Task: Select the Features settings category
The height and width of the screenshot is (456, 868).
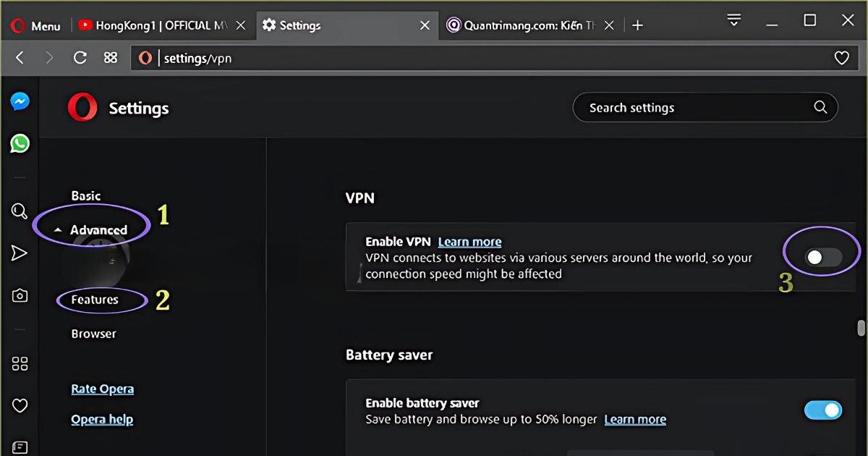Action: coord(95,299)
